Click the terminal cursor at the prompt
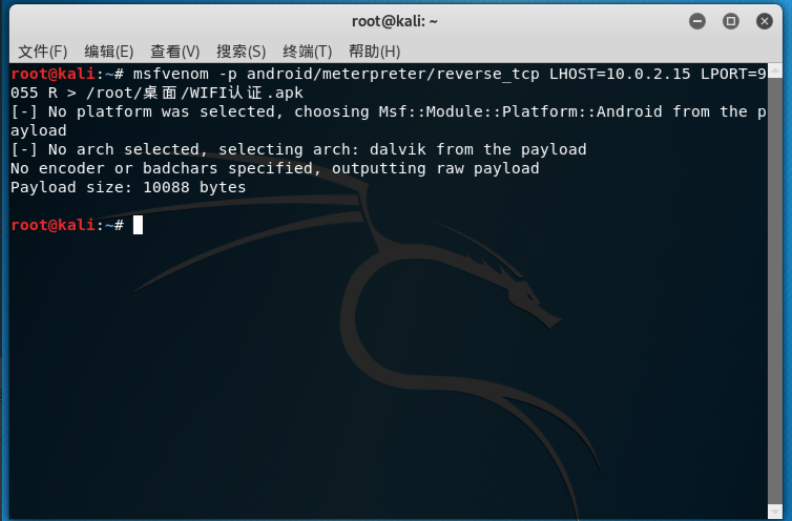 [x=138, y=225]
